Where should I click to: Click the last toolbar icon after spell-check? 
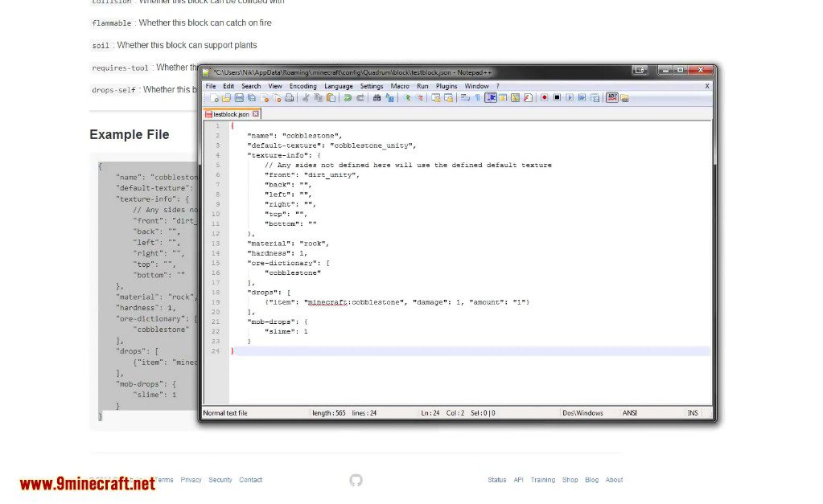(x=624, y=98)
